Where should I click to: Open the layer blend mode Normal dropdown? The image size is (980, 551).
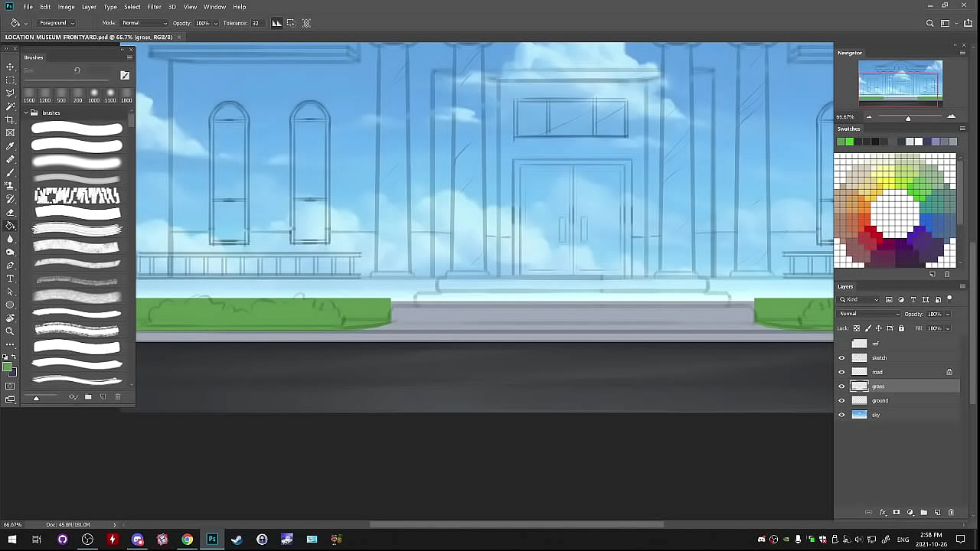[869, 314]
